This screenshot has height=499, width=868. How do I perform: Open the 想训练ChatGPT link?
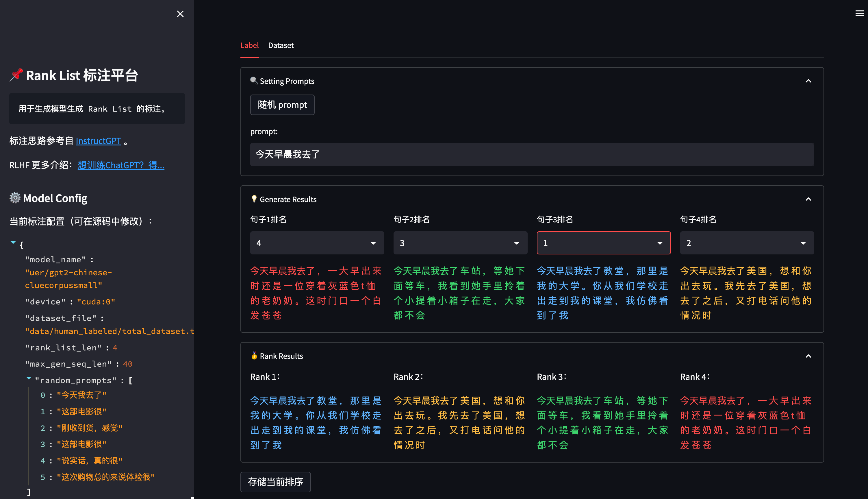(x=121, y=165)
